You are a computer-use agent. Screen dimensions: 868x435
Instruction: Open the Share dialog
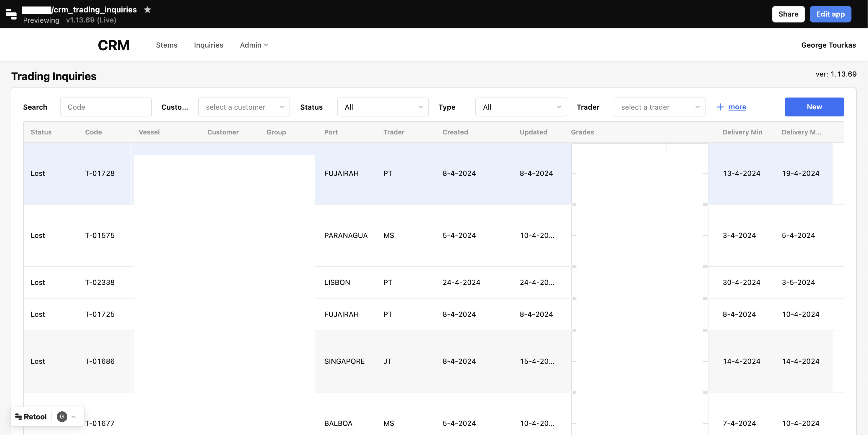coord(788,14)
